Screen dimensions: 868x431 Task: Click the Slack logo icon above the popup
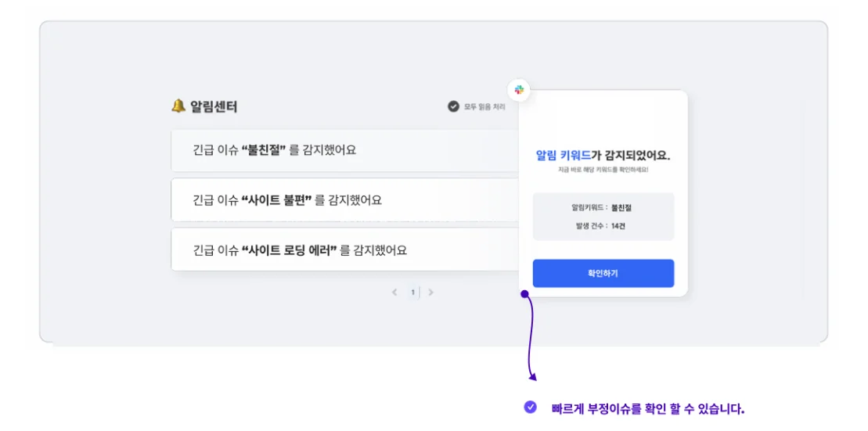point(520,90)
